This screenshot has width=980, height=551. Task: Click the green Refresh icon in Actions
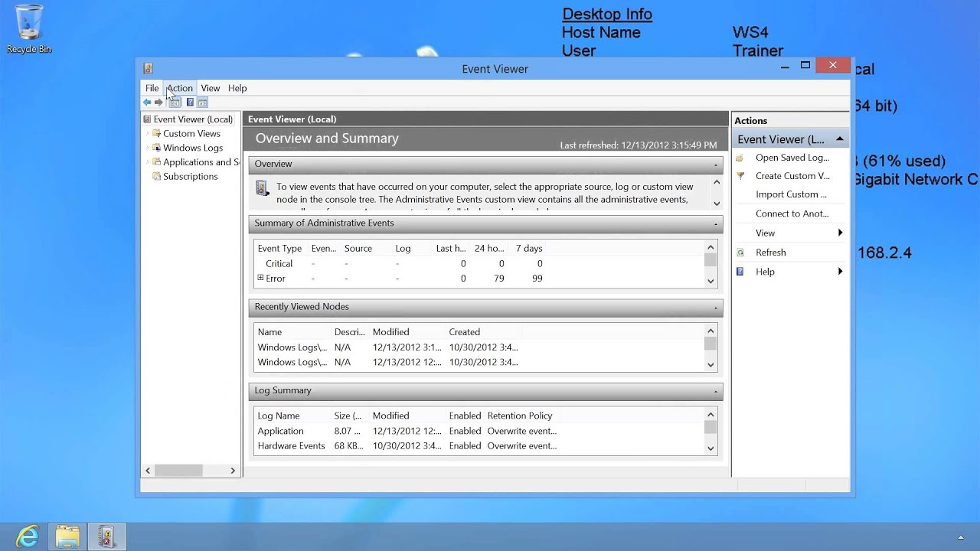(x=740, y=253)
